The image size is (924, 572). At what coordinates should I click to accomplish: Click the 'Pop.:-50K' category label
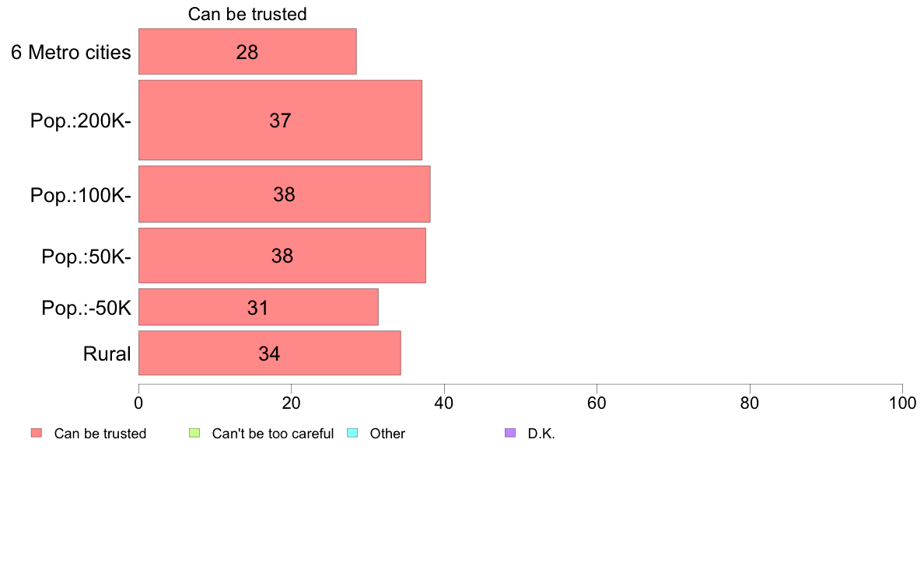pos(86,308)
